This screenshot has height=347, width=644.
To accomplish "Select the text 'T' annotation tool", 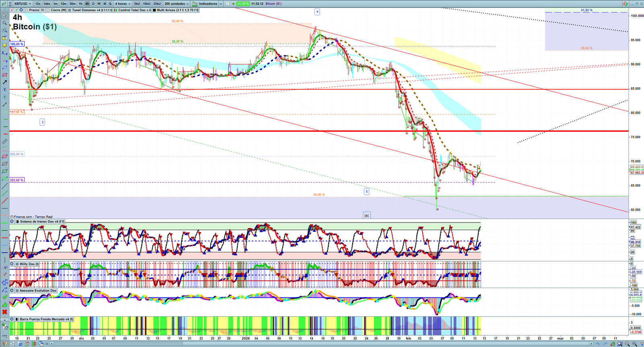I will click(5, 90).
